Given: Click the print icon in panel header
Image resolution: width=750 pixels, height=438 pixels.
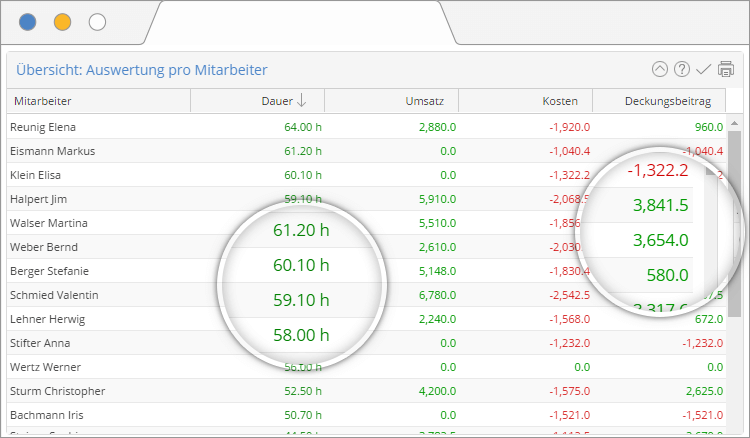Looking at the screenshot, I should click(726, 69).
